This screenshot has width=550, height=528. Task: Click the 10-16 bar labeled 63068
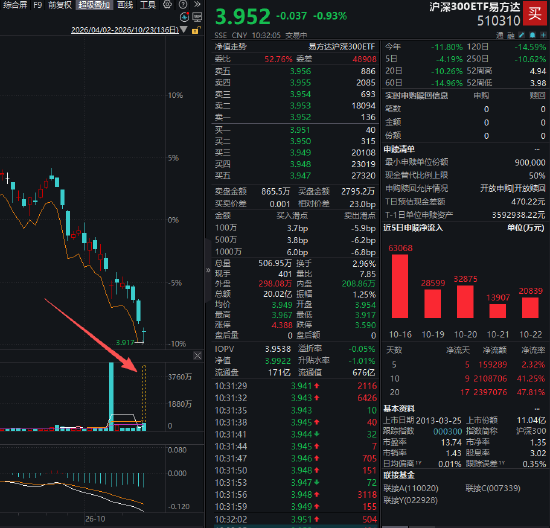[400, 286]
